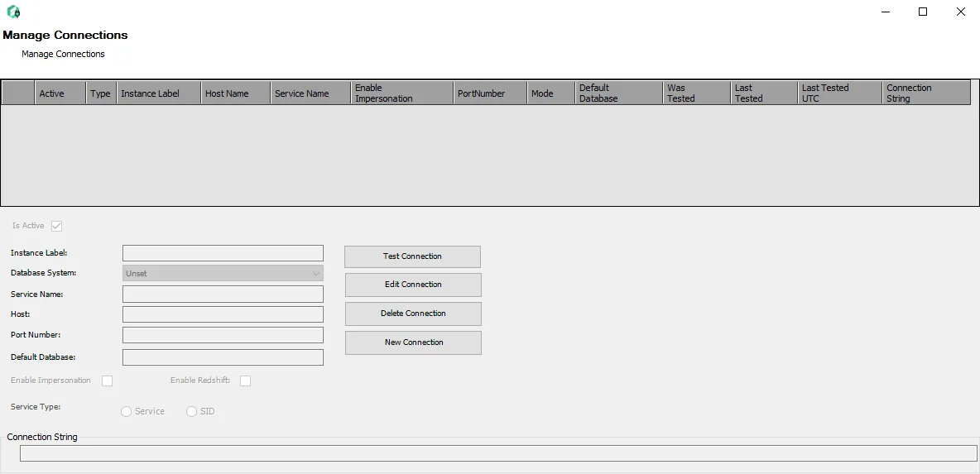The image size is (980, 474).
Task: Delete the selected connection
Action: (x=413, y=314)
